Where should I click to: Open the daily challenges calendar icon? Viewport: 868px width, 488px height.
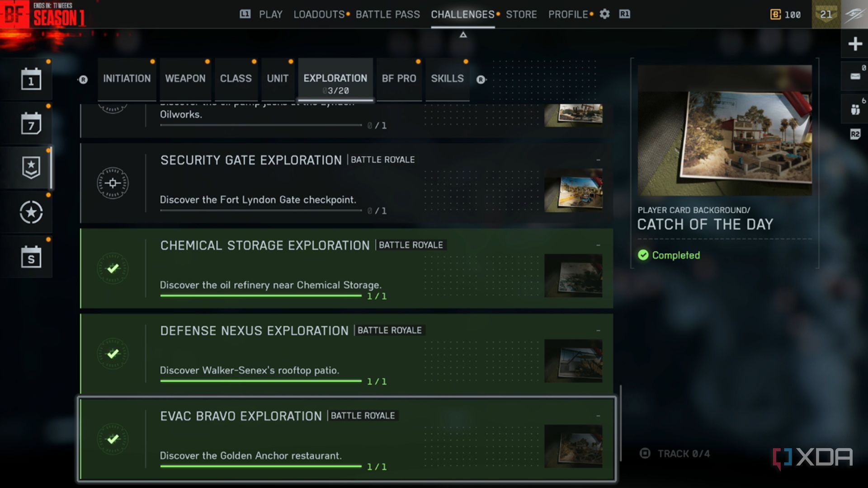31,79
